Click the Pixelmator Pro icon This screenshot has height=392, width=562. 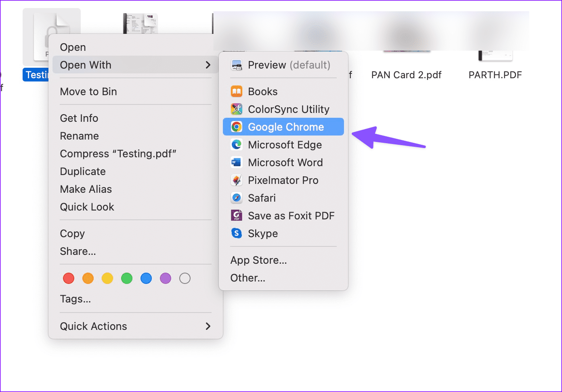tap(237, 180)
